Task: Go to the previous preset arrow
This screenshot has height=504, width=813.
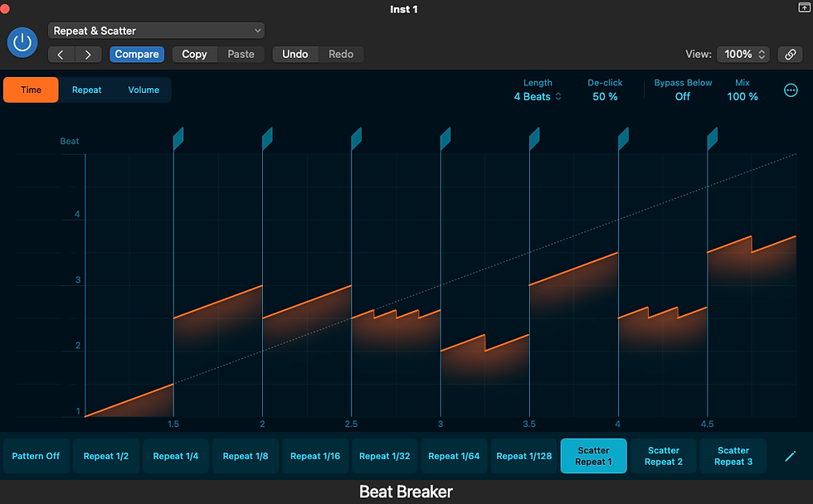Action: (61, 55)
